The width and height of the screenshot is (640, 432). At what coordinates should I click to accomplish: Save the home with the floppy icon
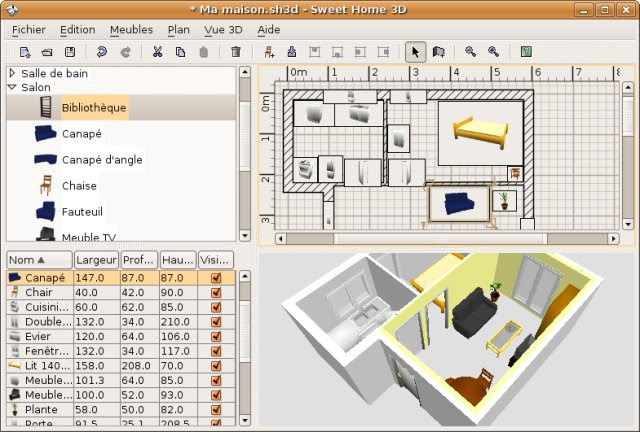click(70, 52)
